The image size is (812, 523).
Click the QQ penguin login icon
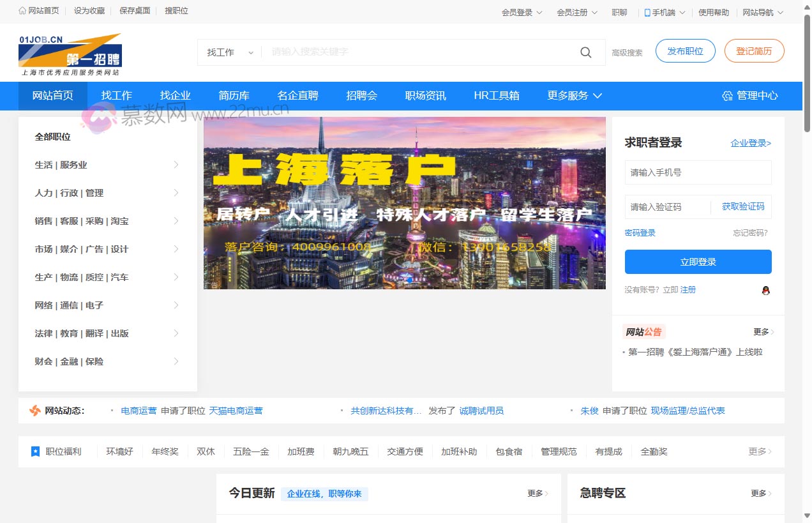tap(765, 290)
